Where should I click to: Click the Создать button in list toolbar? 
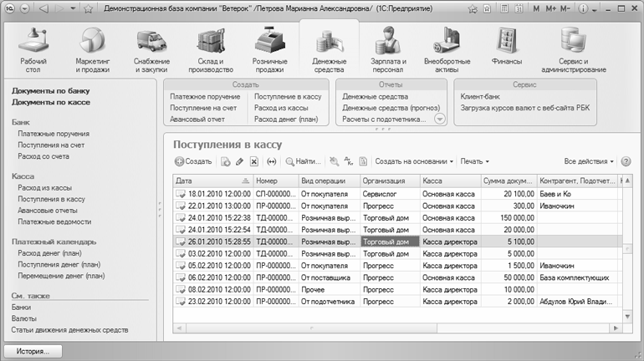(193, 161)
